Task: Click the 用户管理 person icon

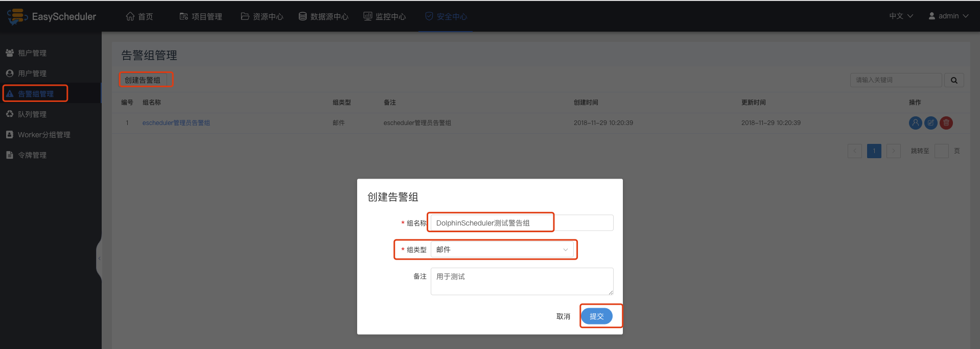Action: 10,73
